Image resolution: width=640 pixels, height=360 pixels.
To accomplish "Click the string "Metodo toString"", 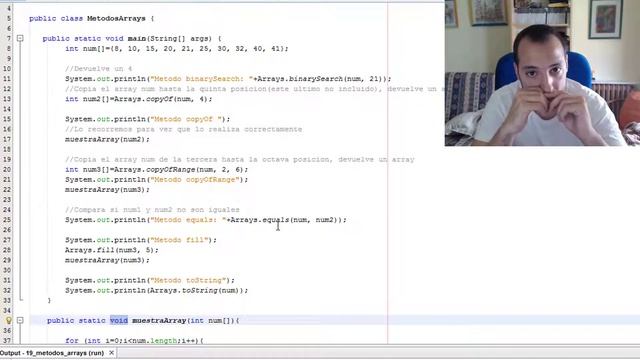I will point(188,280).
